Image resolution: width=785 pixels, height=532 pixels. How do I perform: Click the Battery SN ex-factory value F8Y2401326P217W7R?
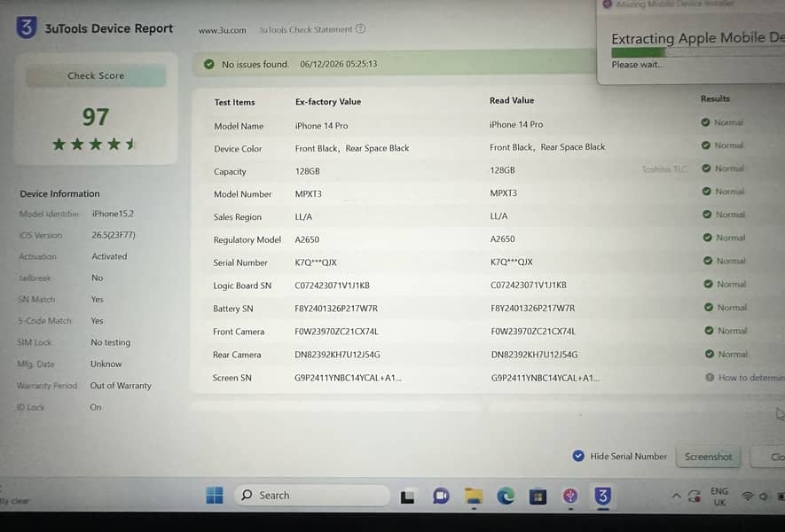click(336, 309)
